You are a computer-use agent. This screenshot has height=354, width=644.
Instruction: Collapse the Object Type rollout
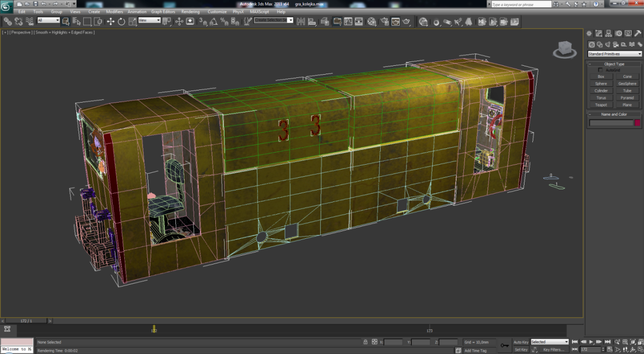[614, 64]
